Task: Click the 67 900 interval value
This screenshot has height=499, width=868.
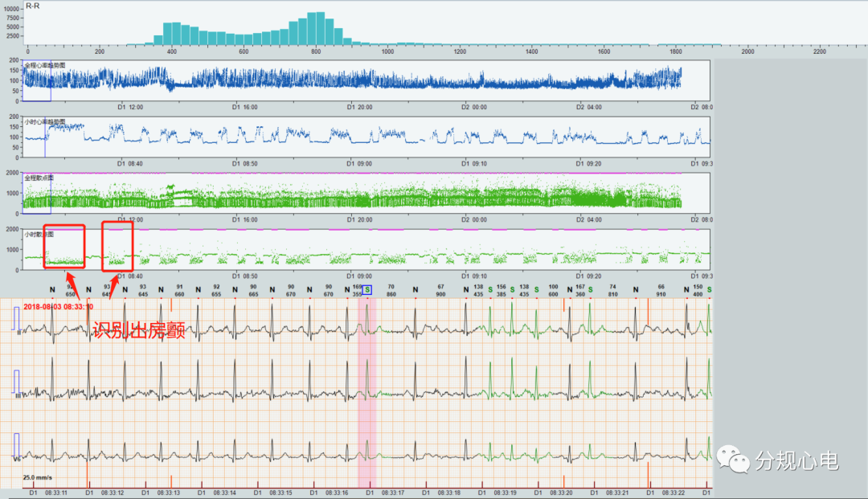Action: (440, 290)
